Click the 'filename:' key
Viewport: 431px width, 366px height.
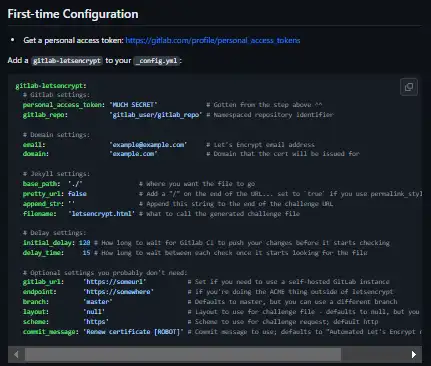pyautogui.click(x=40, y=214)
